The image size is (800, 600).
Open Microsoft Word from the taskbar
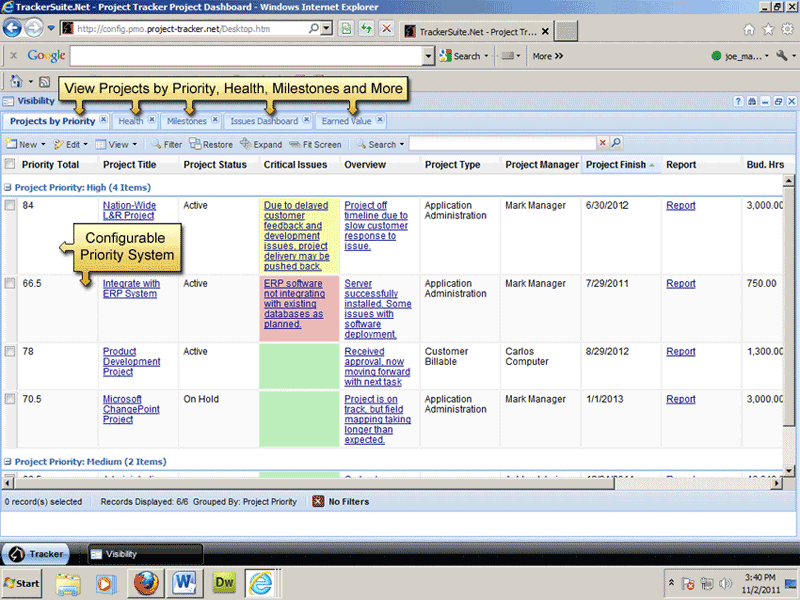(x=184, y=582)
